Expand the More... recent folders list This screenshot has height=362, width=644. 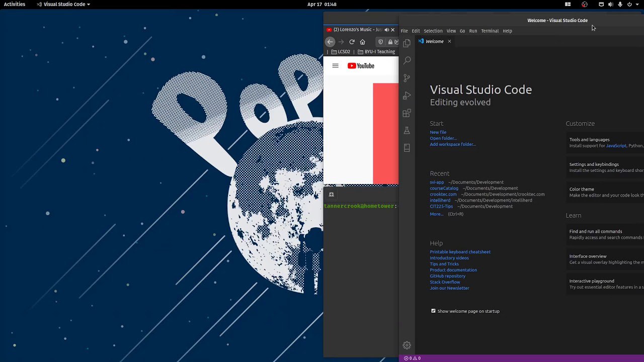point(436,214)
